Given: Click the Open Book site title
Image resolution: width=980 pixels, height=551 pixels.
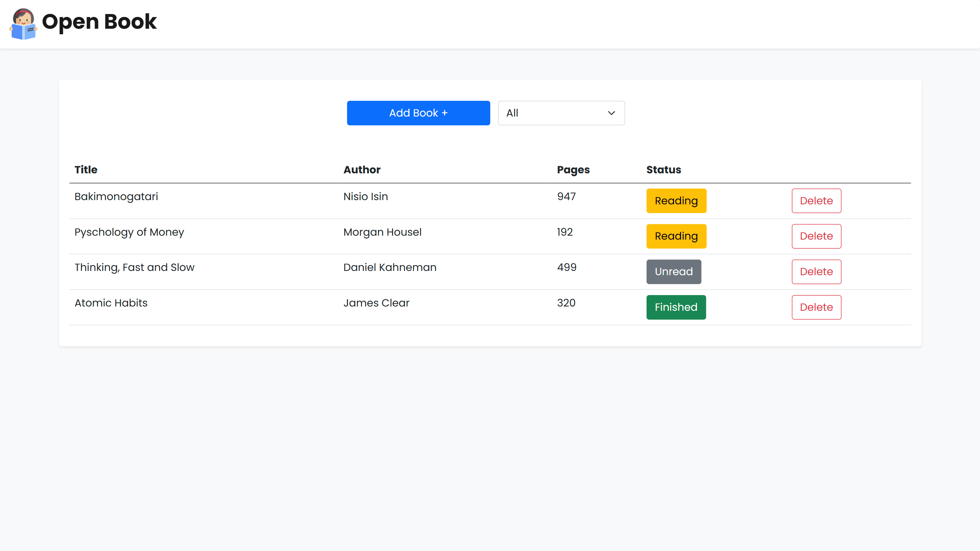Looking at the screenshot, I should coord(99,22).
